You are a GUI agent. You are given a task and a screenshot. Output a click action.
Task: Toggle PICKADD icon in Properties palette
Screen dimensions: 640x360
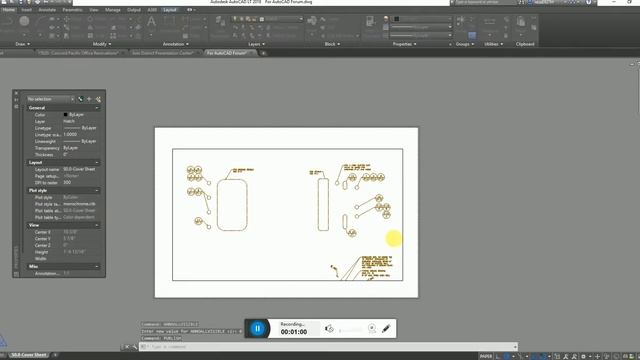[x=80, y=99]
